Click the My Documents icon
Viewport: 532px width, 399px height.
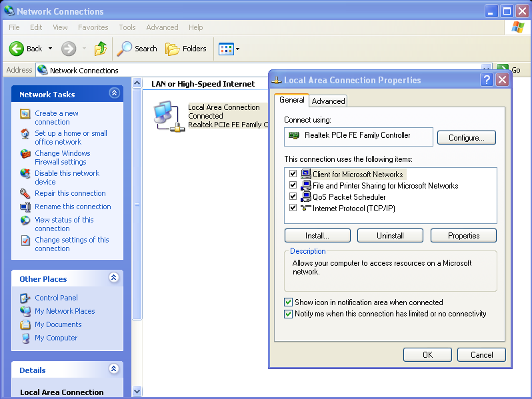click(x=25, y=325)
